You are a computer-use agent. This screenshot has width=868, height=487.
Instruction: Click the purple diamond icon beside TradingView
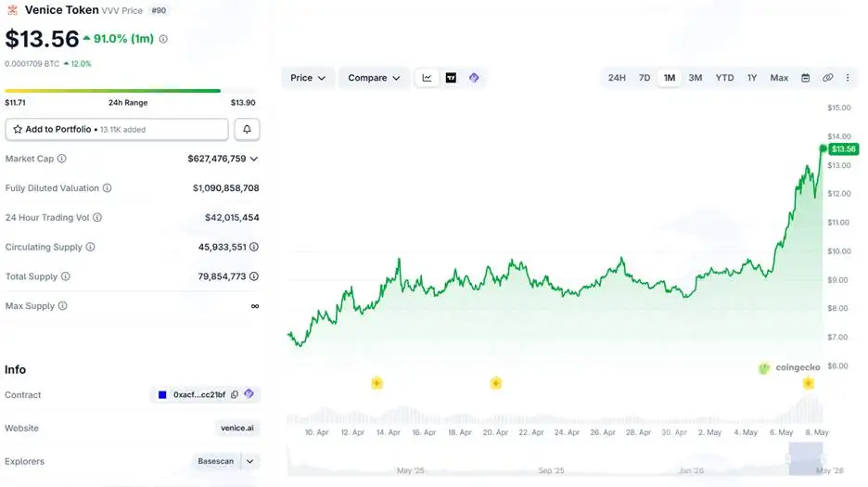point(474,78)
